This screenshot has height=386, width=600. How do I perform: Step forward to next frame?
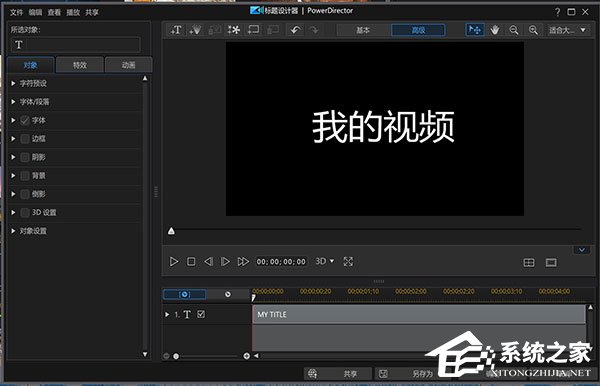(x=225, y=262)
